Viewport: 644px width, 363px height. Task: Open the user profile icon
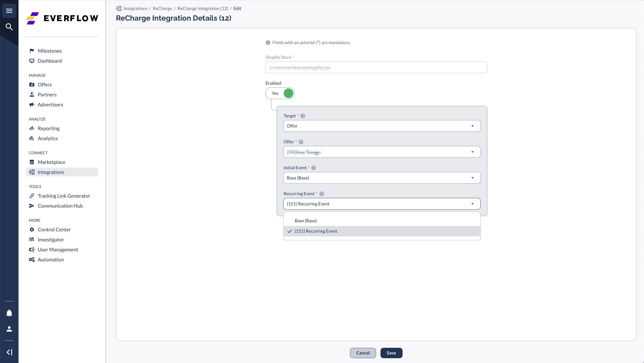(x=9, y=329)
